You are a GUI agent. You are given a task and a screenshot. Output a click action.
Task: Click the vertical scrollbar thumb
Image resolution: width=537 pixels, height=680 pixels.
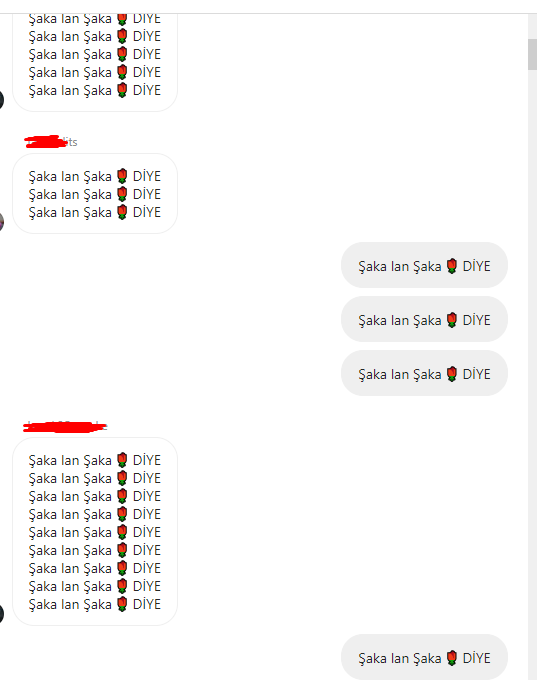pos(532,54)
